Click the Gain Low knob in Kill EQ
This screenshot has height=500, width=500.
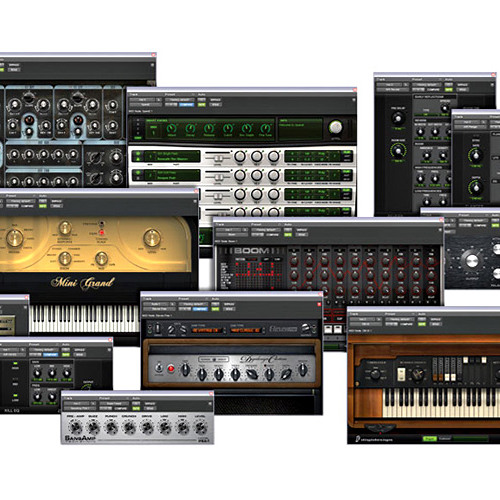pyautogui.click(x=37, y=373)
